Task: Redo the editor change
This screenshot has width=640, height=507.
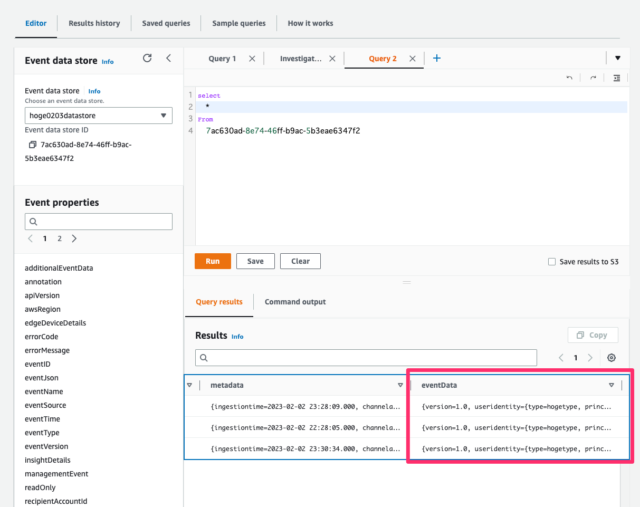Action: pos(593,78)
